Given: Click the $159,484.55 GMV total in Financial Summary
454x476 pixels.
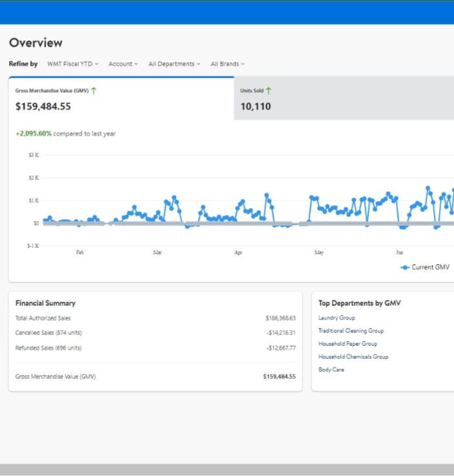Looking at the screenshot, I should (279, 377).
